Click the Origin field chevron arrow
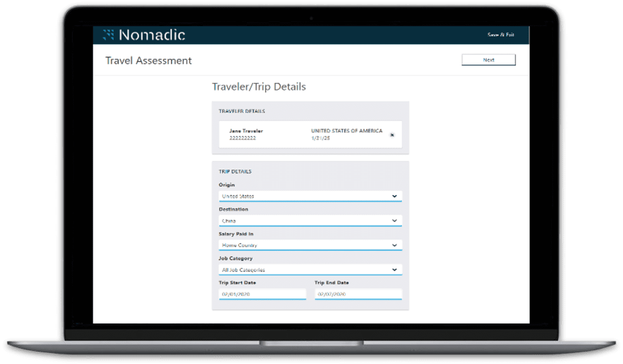 tap(395, 196)
